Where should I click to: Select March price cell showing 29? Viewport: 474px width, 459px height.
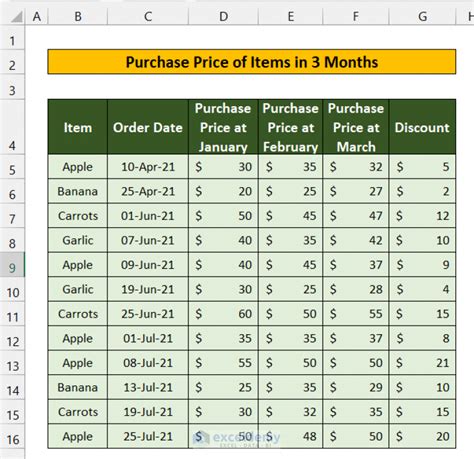coord(356,387)
